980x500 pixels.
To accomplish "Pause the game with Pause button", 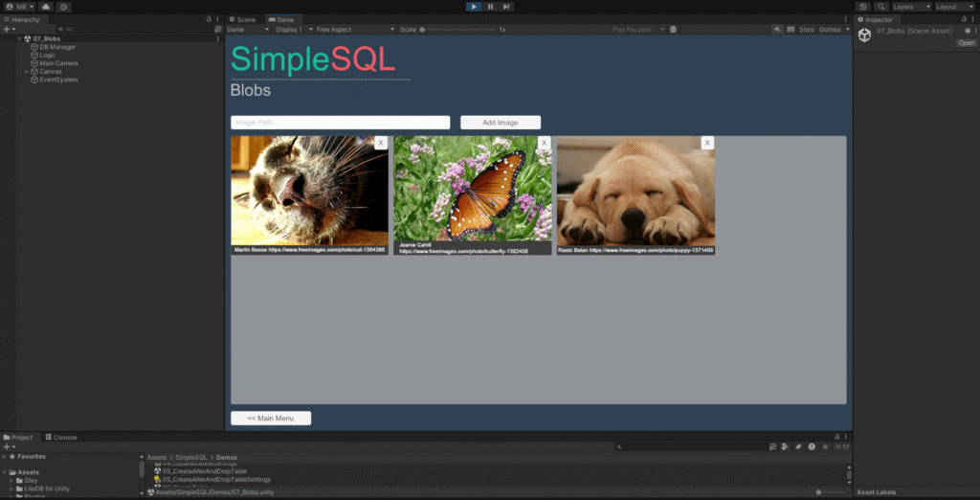I will coord(490,7).
